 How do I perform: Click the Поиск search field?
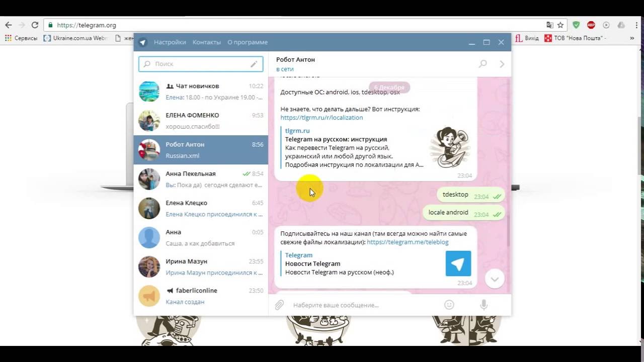pos(201,64)
